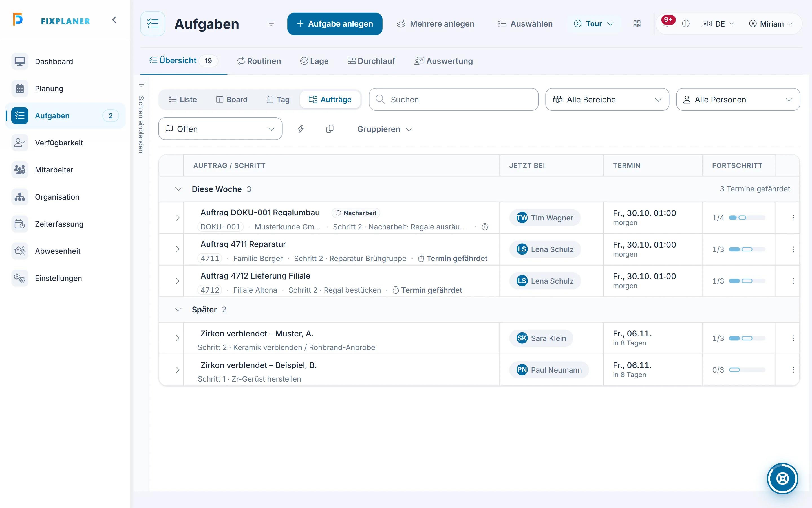
Task: Open row menu for Auftrag DOKU-001 Regalumbau
Action: coord(793,218)
